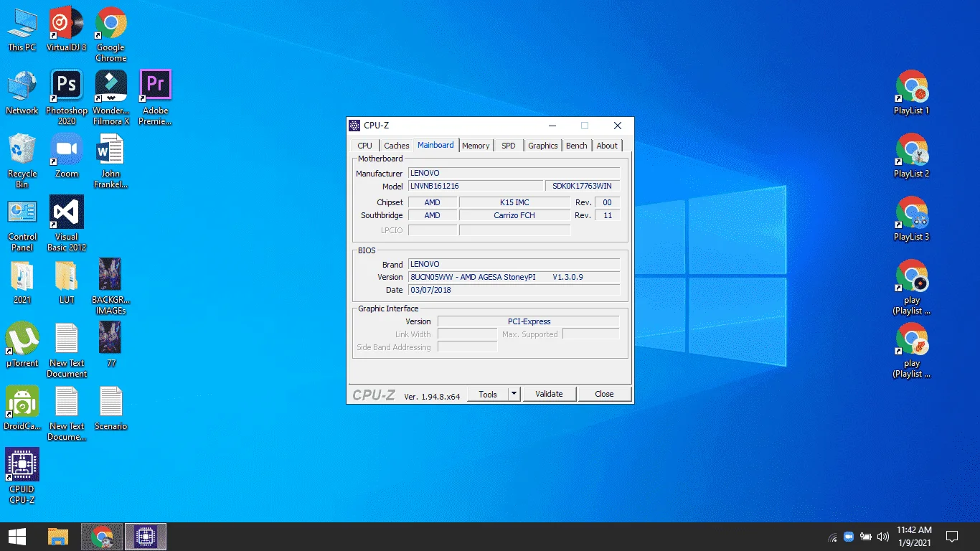Select the file named 77

(111, 346)
